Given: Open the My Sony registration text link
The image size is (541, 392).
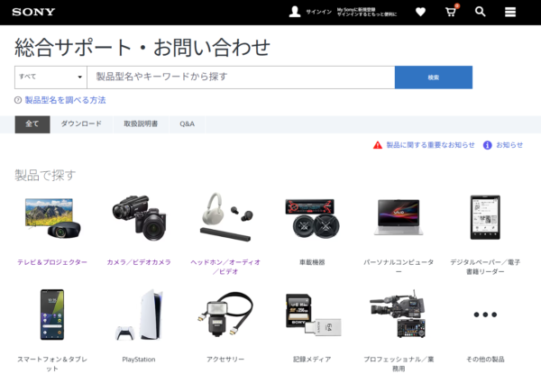Looking at the screenshot, I should tap(367, 12).
